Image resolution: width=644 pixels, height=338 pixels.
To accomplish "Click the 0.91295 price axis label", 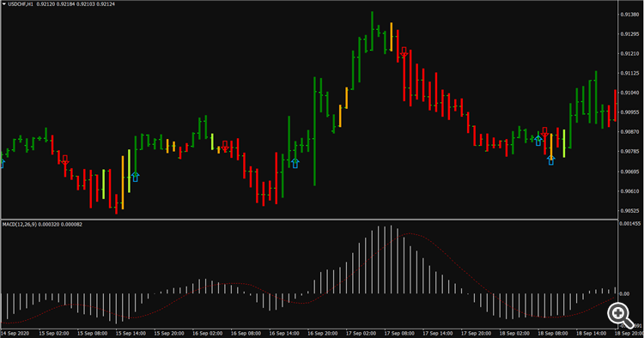I will pyautogui.click(x=629, y=34).
